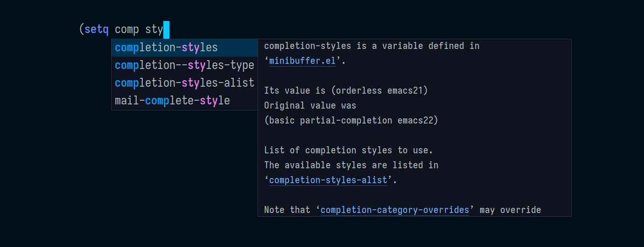Follow the completion-styles-alist documentation link

[328, 180]
